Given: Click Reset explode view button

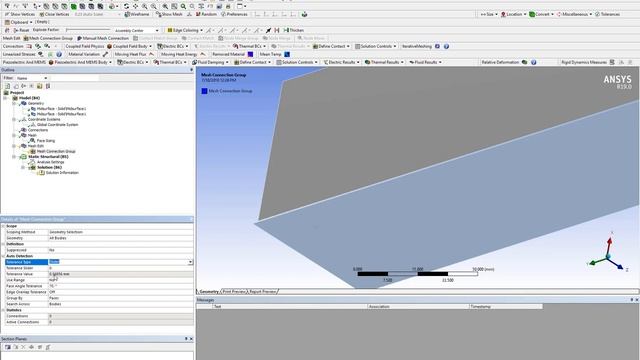Looking at the screenshot, I should (21, 30).
